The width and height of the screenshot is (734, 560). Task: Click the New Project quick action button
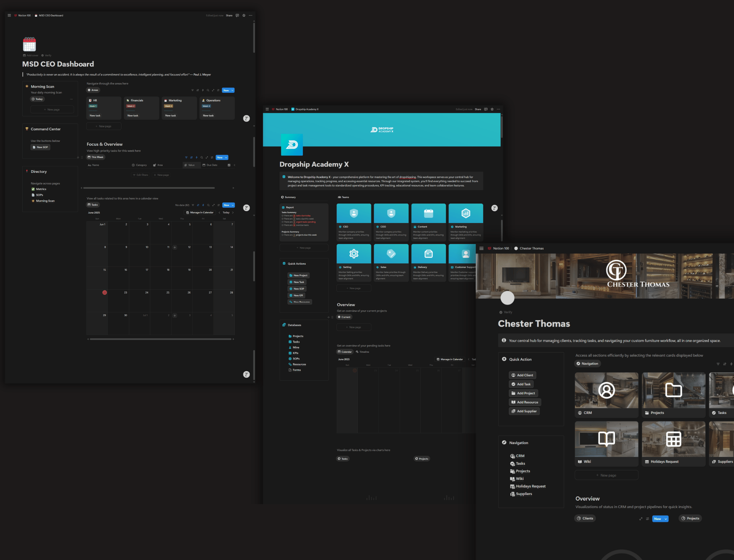coord(298,275)
